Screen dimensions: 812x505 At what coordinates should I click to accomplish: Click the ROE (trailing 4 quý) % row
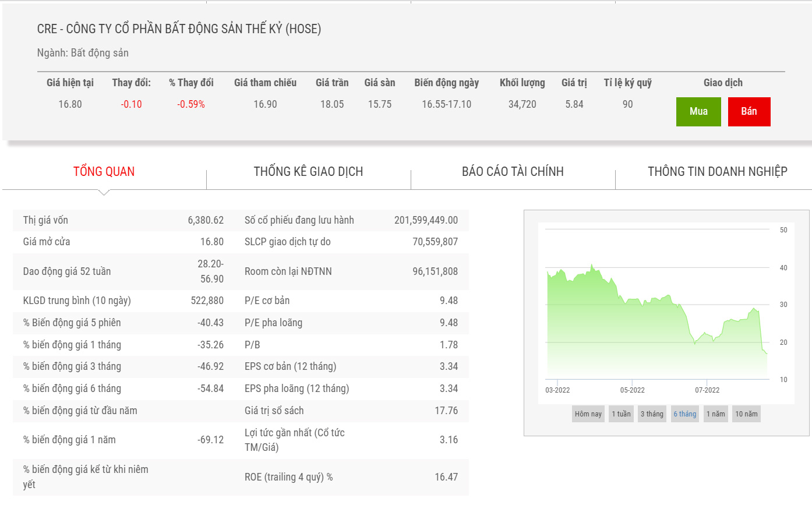point(351,477)
